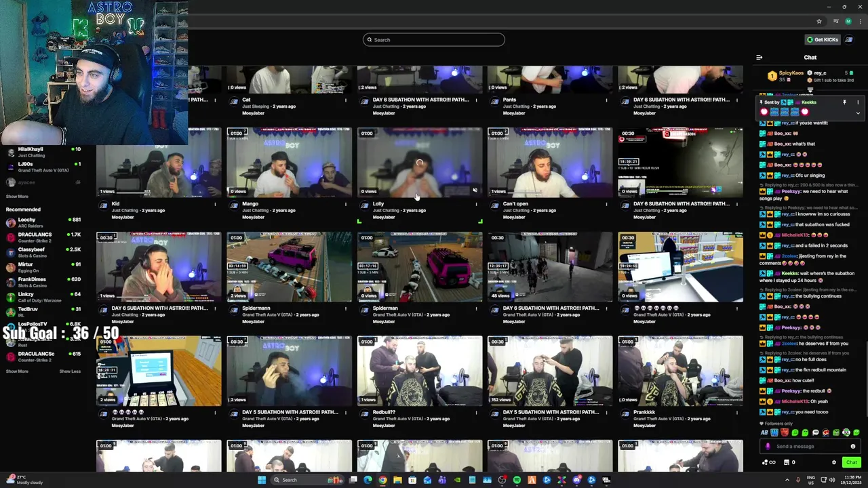The width and height of the screenshot is (868, 488).
Task: Open LJ00s followed channel
Action: [43, 167]
